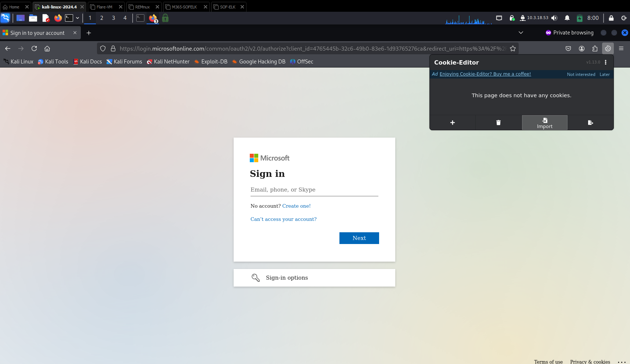This screenshot has height=364, width=630.
Task: Expand the terminal dropdown in the taskbar
Action: [x=78, y=18]
